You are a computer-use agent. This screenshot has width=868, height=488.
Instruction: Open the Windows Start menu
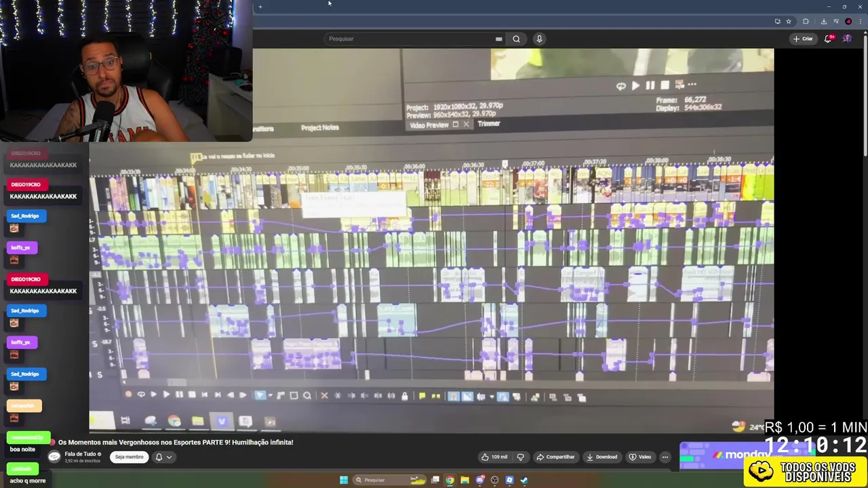(344, 480)
